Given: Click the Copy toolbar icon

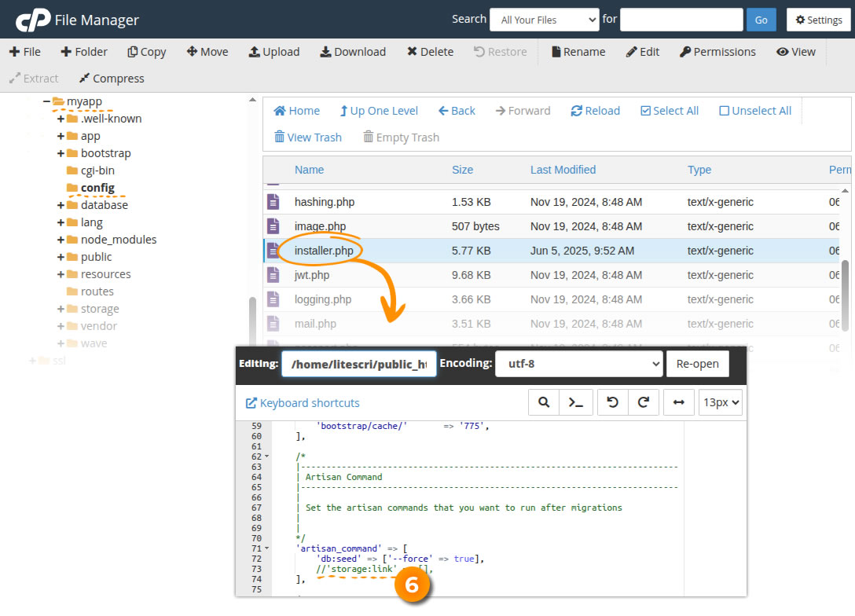Looking at the screenshot, I should pyautogui.click(x=133, y=52).
